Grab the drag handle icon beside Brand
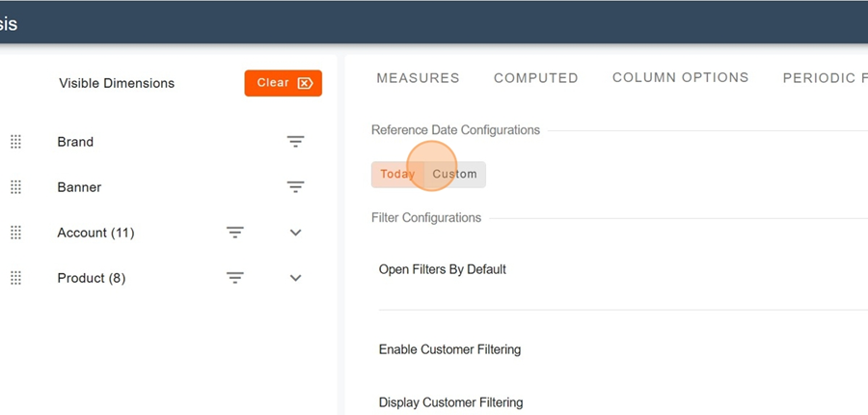The image size is (868, 415). (16, 142)
